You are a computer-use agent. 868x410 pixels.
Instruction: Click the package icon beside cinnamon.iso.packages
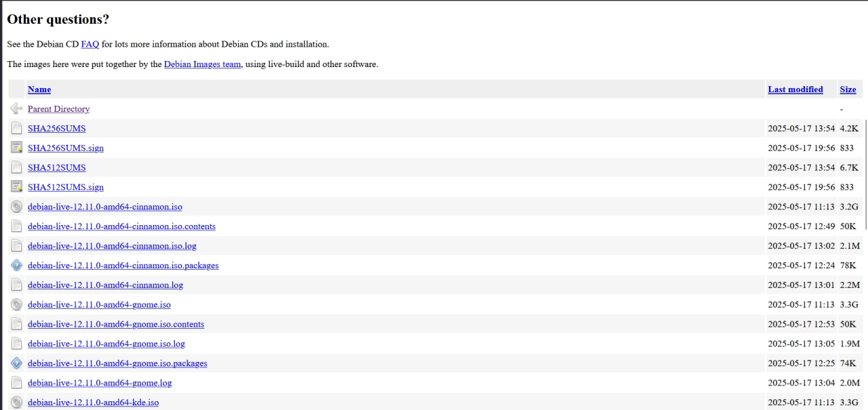tap(16, 266)
